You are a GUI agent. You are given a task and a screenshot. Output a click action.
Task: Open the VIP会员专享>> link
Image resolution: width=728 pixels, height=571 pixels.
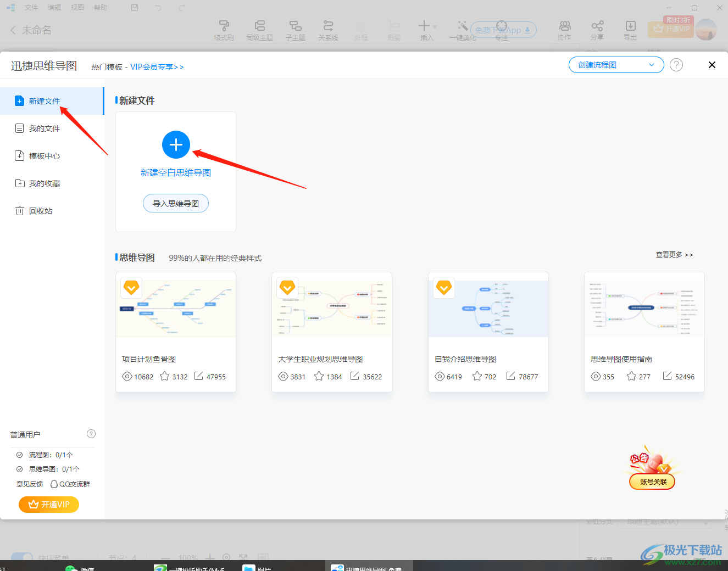click(157, 67)
